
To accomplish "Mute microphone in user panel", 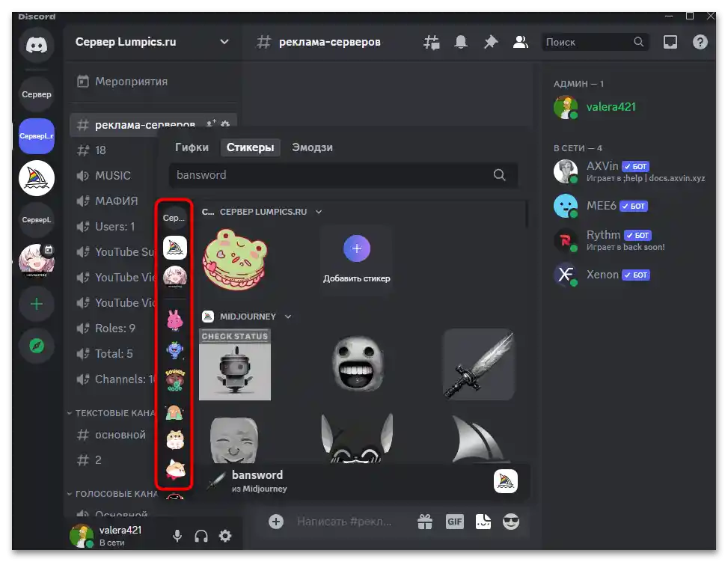I will coord(177,536).
